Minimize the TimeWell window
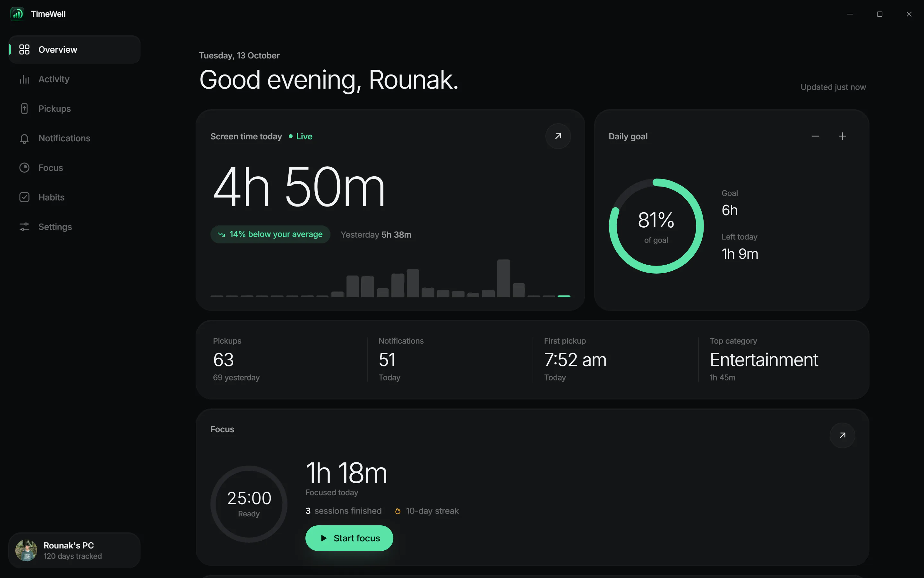 tap(850, 14)
